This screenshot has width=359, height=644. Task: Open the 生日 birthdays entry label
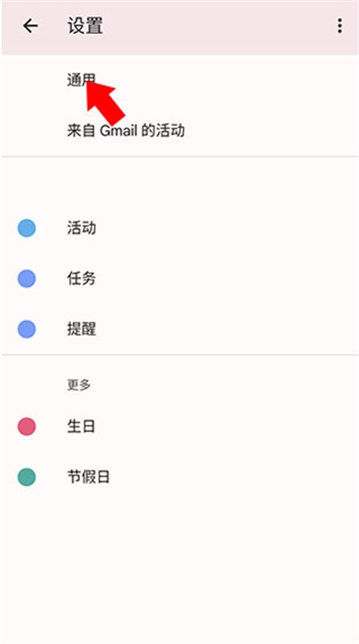[81, 427]
